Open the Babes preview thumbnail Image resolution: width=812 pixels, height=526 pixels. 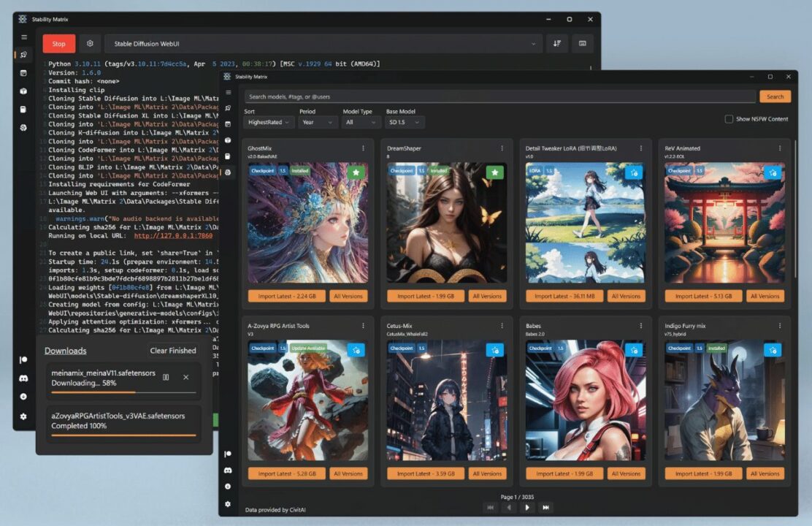[x=585, y=400]
